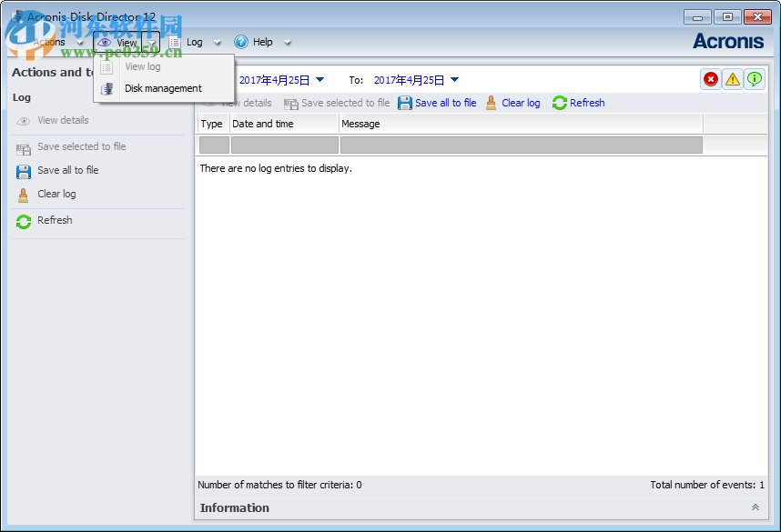Image resolution: width=781 pixels, height=532 pixels.
Task: Click Save selected to file in toolbar
Action: click(346, 103)
